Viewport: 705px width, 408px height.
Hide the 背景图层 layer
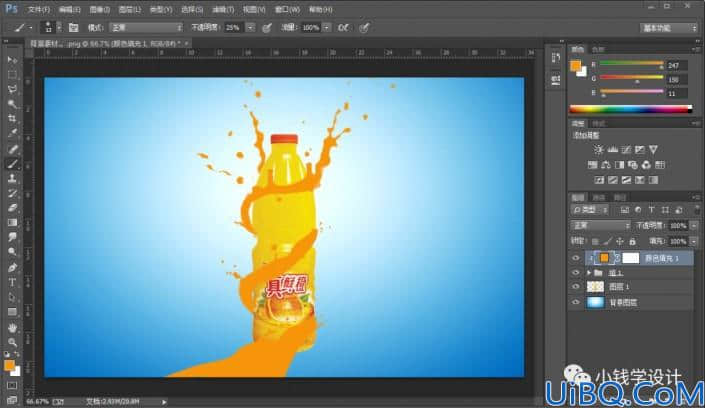576,302
